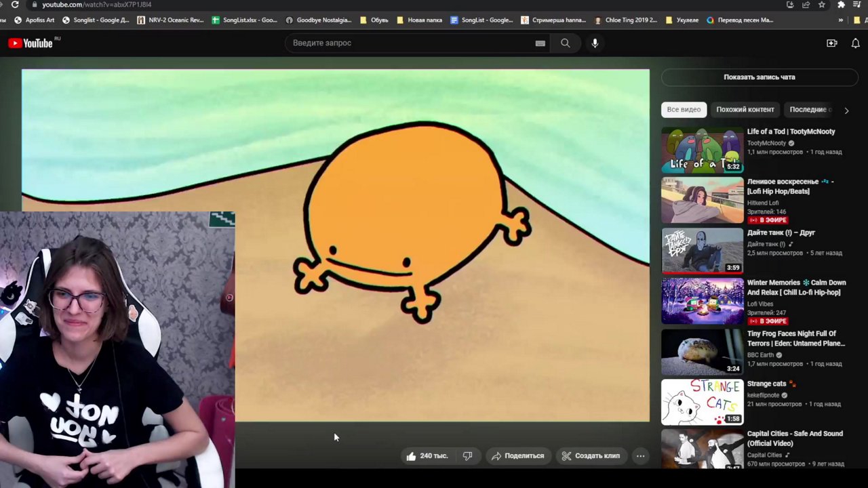868x488 pixels.
Task: Open Strange cats video thumbnail
Action: coord(702,402)
